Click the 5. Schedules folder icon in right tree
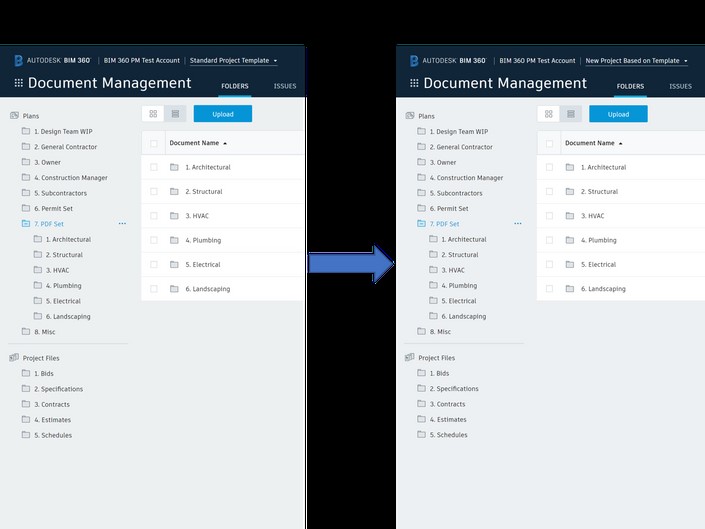This screenshot has width=705, height=529. [422, 434]
